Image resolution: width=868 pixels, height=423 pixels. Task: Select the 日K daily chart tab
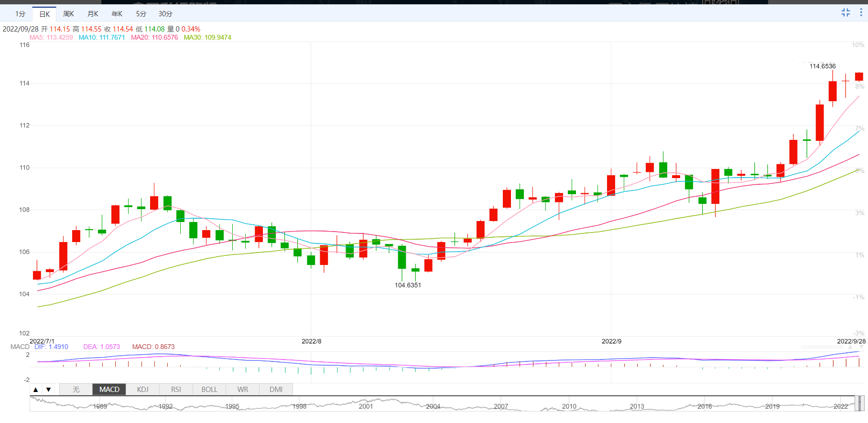click(44, 14)
